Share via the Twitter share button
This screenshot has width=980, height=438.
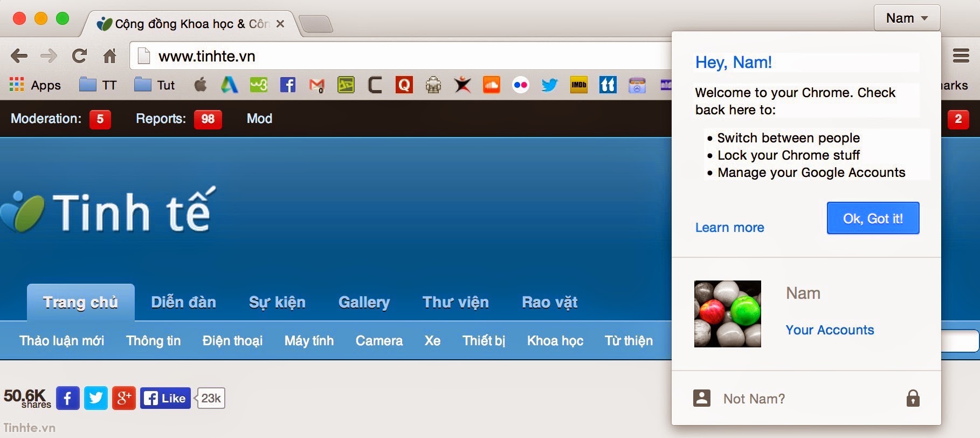pyautogui.click(x=96, y=398)
